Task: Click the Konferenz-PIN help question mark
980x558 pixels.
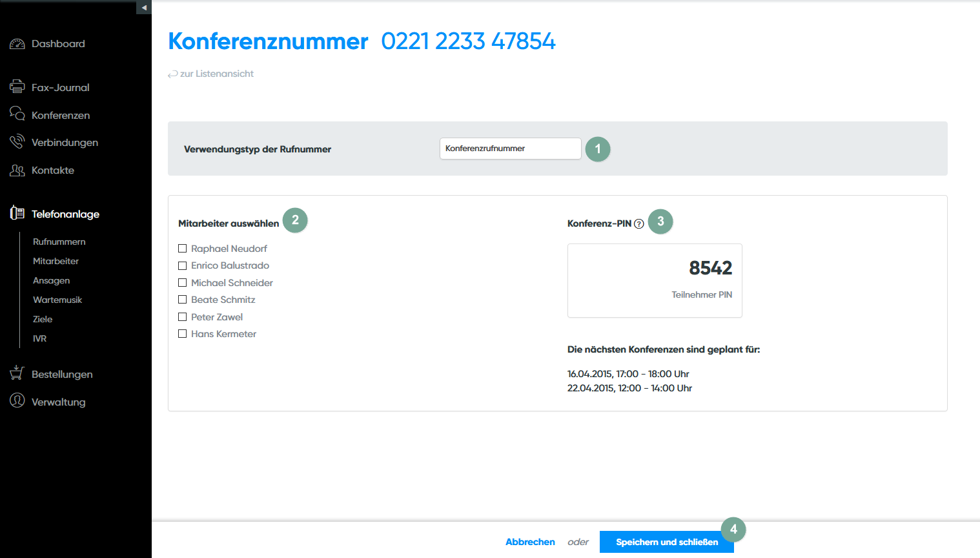Action: 639,224
